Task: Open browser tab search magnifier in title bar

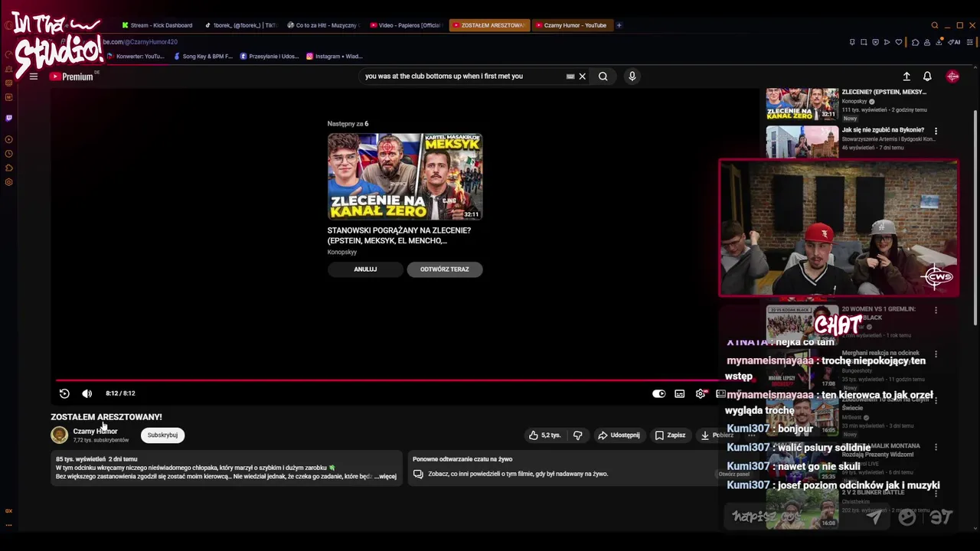Action: tap(935, 25)
